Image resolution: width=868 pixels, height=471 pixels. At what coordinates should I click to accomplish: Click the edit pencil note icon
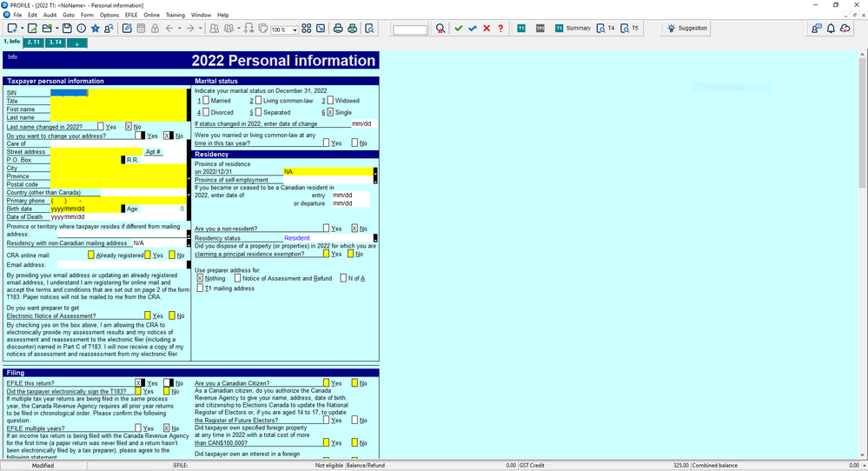pyautogui.click(x=127, y=28)
